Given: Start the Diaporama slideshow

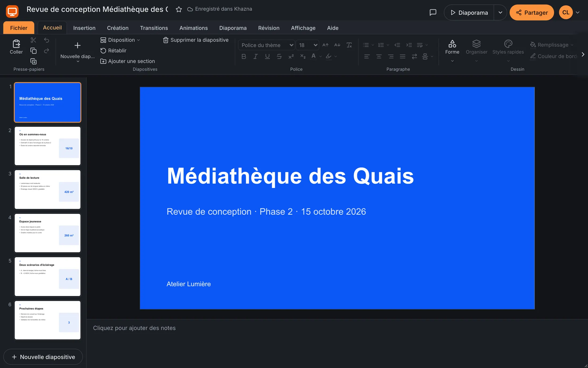Looking at the screenshot, I should point(469,13).
